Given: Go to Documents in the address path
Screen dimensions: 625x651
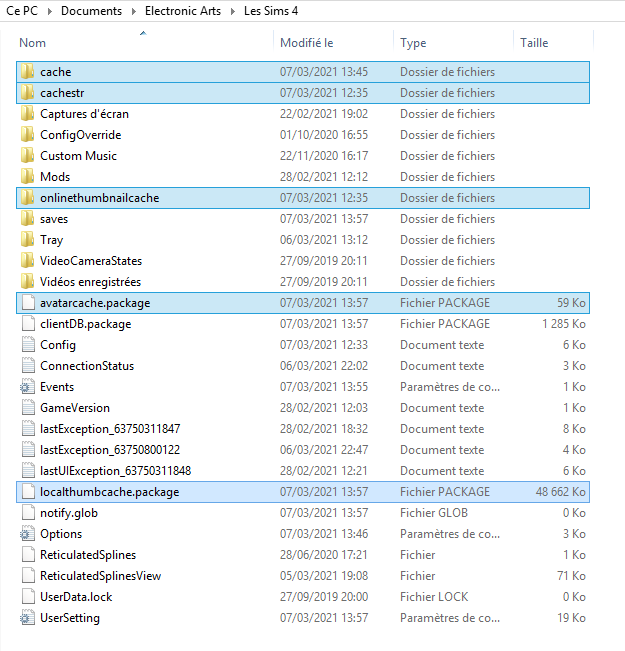Looking at the screenshot, I should coord(93,12).
